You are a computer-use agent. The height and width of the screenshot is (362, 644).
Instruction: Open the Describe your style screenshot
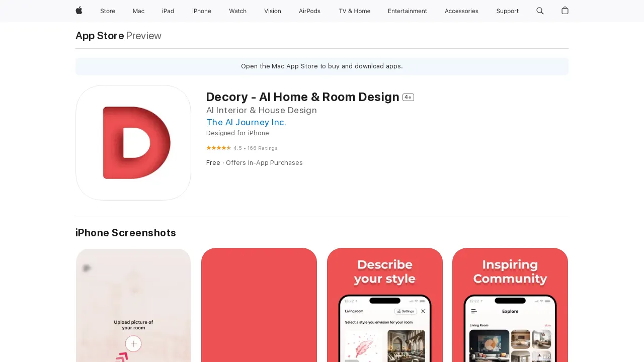[385, 305]
